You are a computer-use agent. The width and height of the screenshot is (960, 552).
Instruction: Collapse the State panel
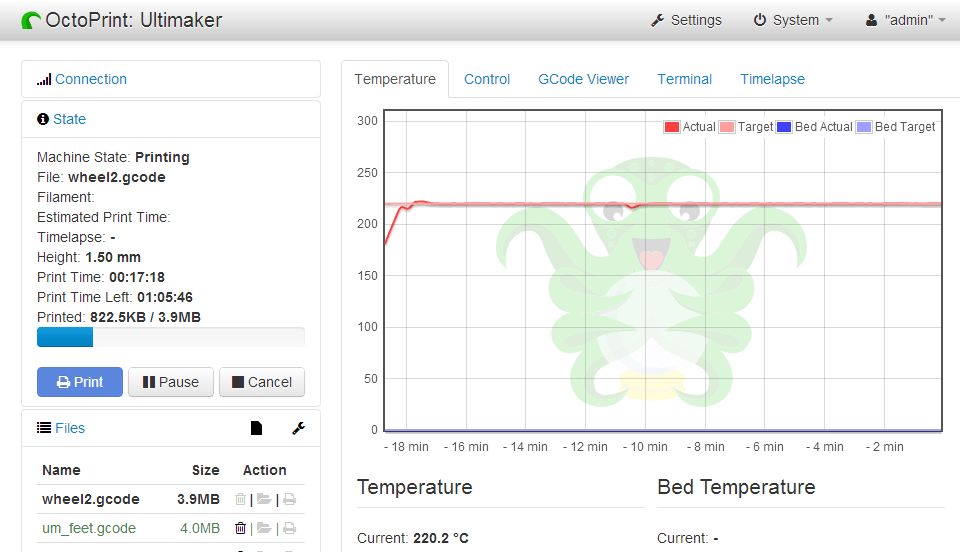coord(69,119)
